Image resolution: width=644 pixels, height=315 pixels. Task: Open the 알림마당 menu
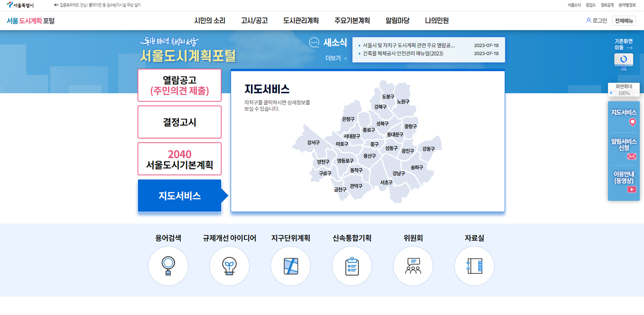pyautogui.click(x=397, y=21)
